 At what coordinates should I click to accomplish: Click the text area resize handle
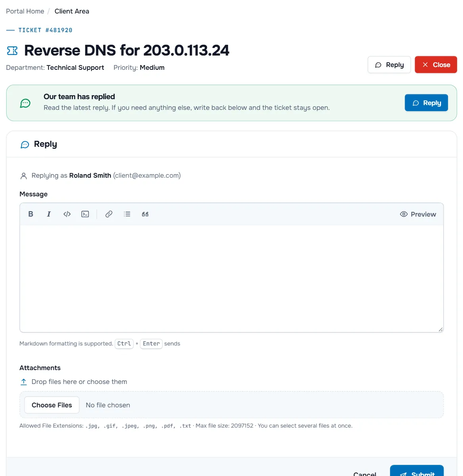coord(440,329)
